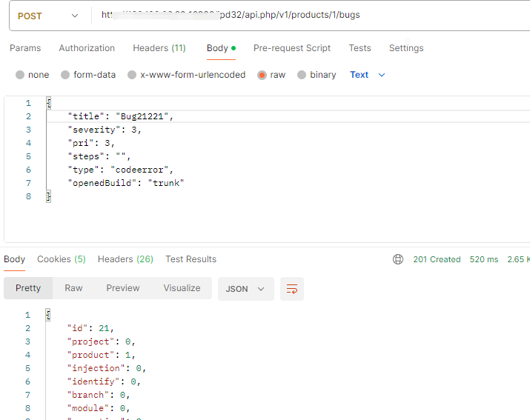Open the POST method dropdown
The image size is (530, 420).
click(x=47, y=16)
